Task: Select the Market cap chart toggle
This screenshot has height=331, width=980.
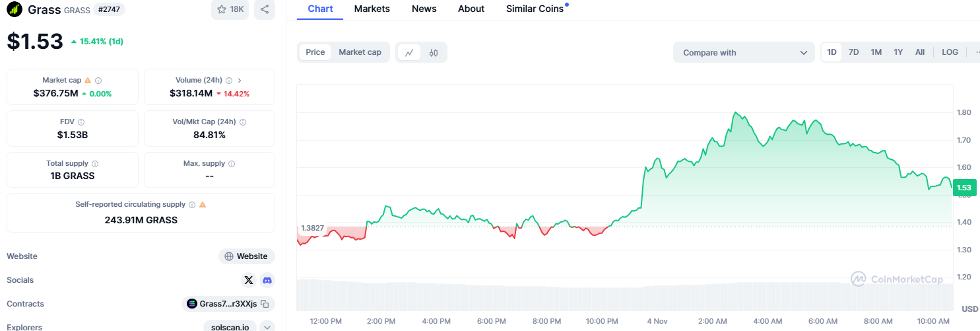Action: [360, 52]
